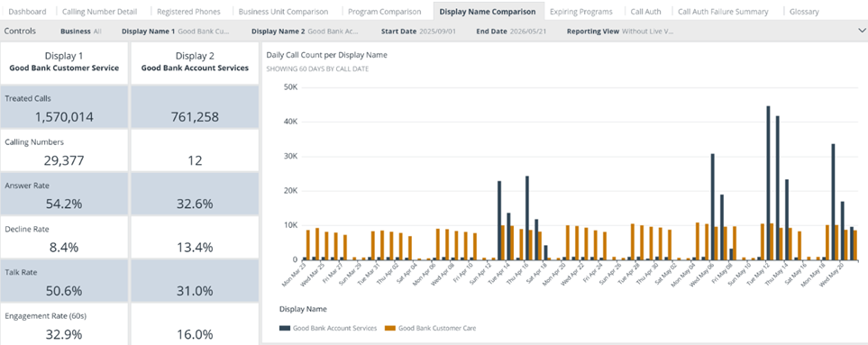
Task: Click the tallest dark bar near Tue May 12
Action: coord(768,183)
